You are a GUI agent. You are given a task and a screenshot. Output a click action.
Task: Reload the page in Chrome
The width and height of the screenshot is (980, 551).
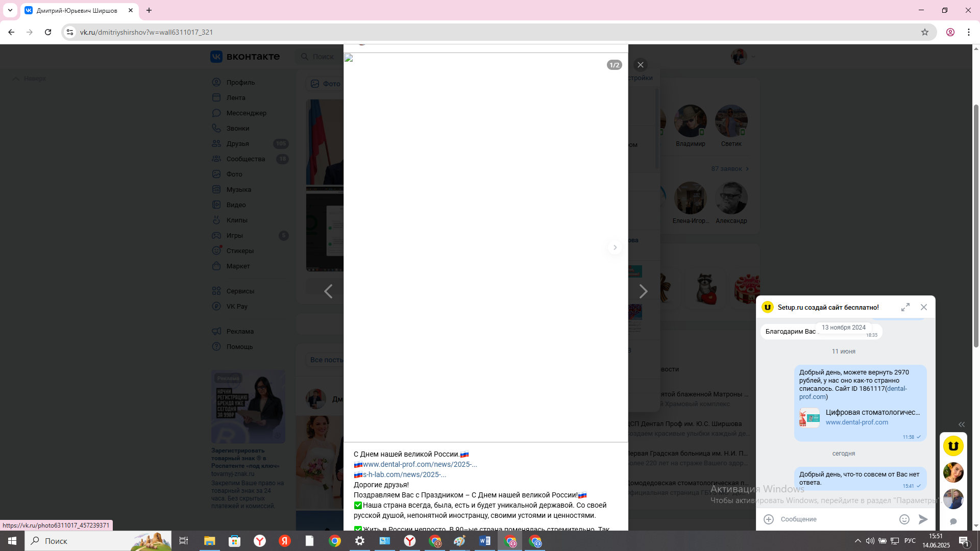tap(48, 32)
